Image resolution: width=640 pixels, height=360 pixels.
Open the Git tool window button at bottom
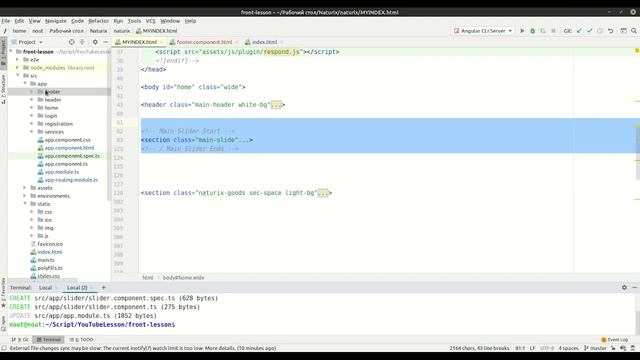[20, 340]
